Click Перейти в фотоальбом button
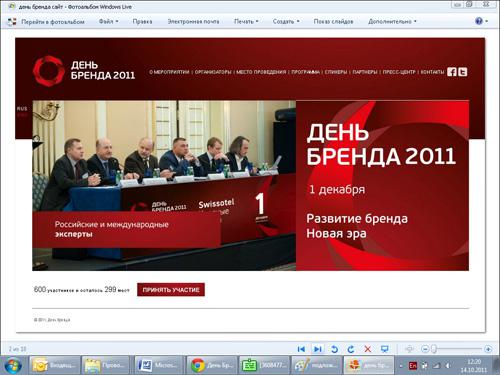This screenshot has height=375, width=500. pyautogui.click(x=46, y=22)
